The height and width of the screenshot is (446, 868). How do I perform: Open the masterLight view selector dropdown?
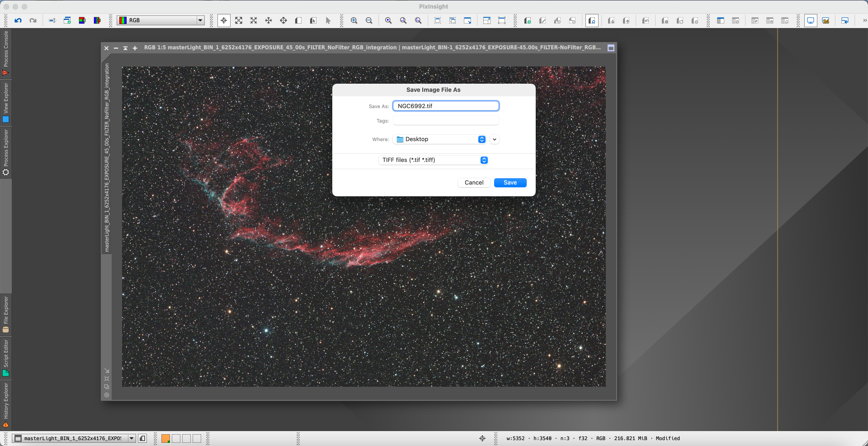click(74, 438)
